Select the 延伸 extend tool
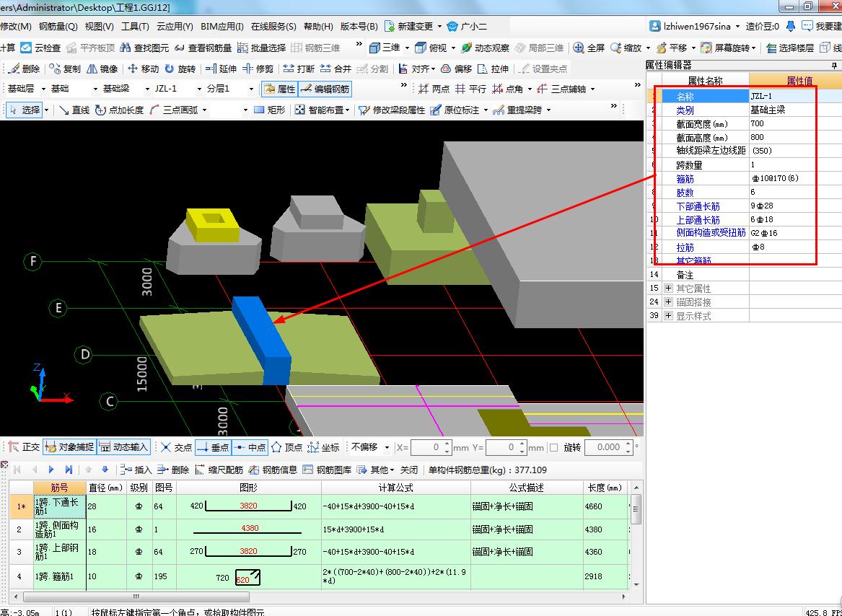Screen dimensions: 842x616 point(222,69)
